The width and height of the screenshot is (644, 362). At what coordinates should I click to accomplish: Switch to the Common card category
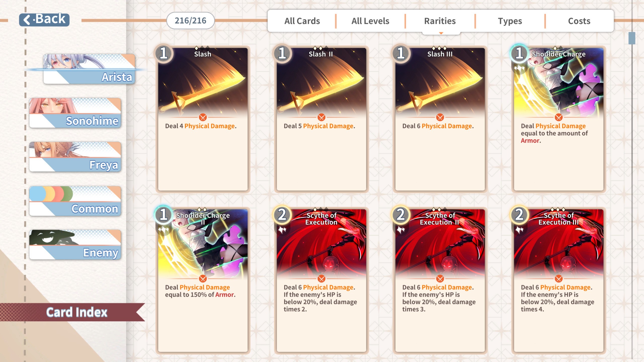(75, 201)
